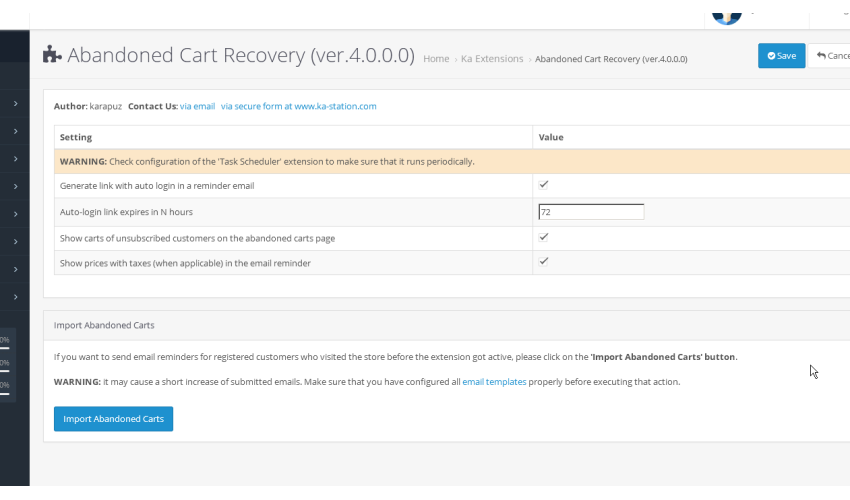Click the puzzle piece extension icon beside title
This screenshot has height=500, width=850.
tap(52, 54)
